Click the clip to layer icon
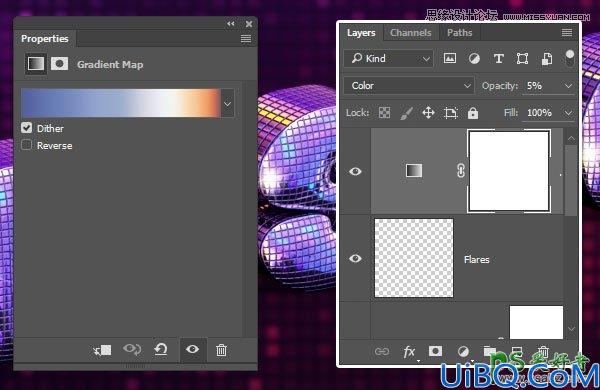The height and width of the screenshot is (390, 600). tap(103, 350)
